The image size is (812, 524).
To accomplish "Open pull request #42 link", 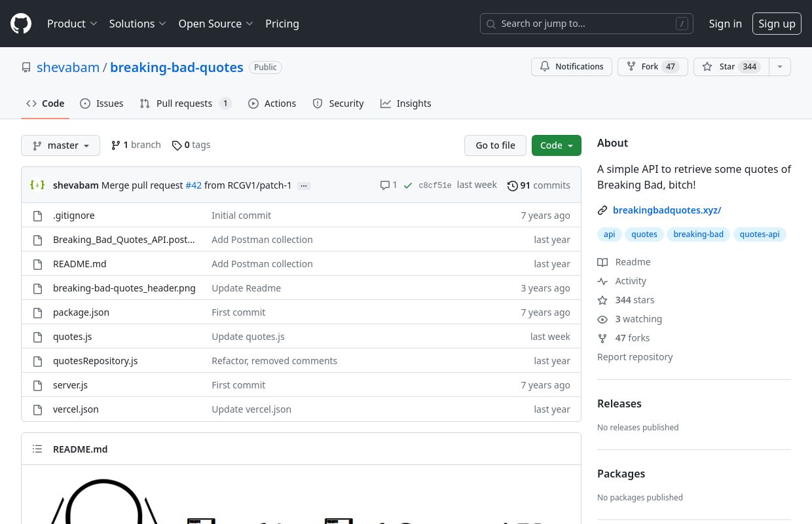I will pyautogui.click(x=193, y=185).
